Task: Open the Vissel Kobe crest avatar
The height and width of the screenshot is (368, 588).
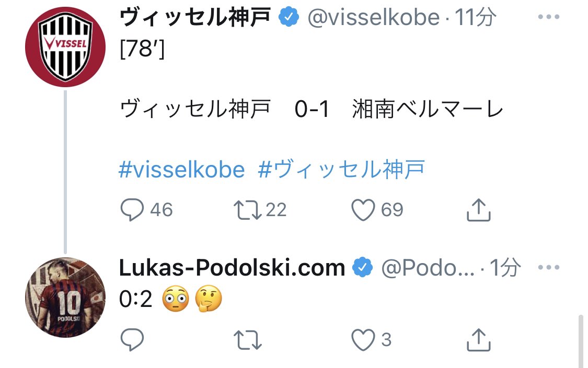Action: coord(65,47)
